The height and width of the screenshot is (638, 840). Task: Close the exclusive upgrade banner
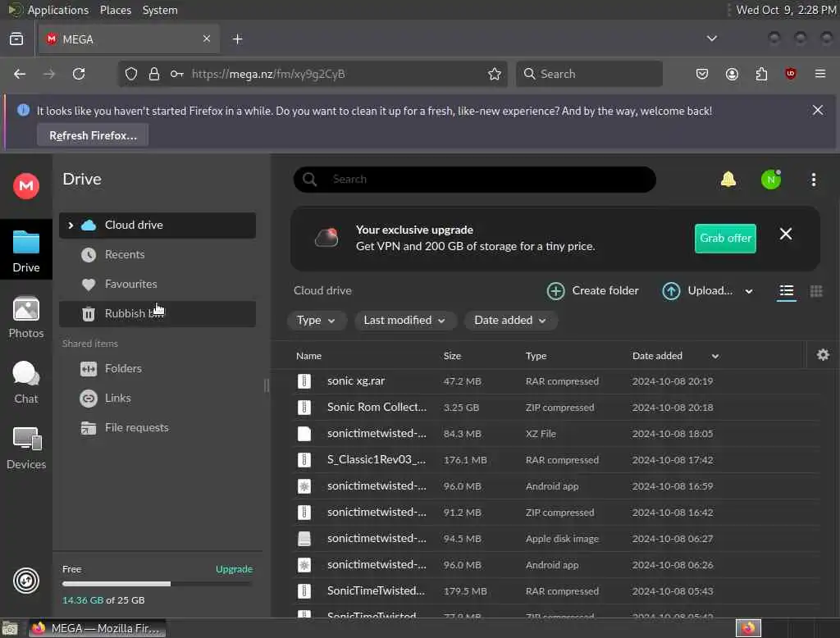point(785,234)
